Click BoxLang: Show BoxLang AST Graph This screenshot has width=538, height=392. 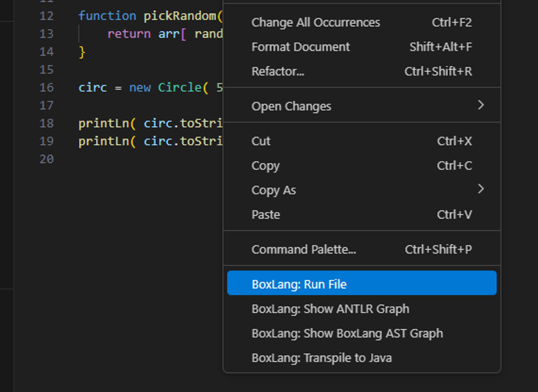(x=347, y=333)
